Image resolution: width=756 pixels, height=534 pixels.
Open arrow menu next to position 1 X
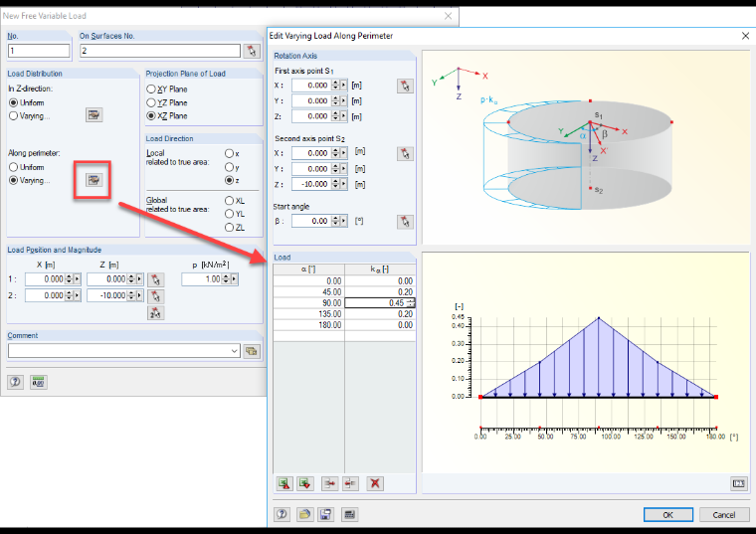coord(77,279)
